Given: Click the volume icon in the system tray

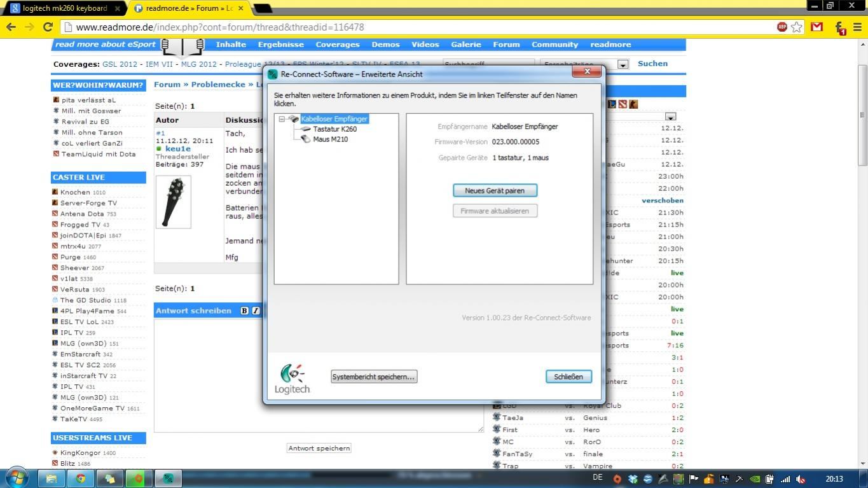Looking at the screenshot, I should (x=801, y=479).
